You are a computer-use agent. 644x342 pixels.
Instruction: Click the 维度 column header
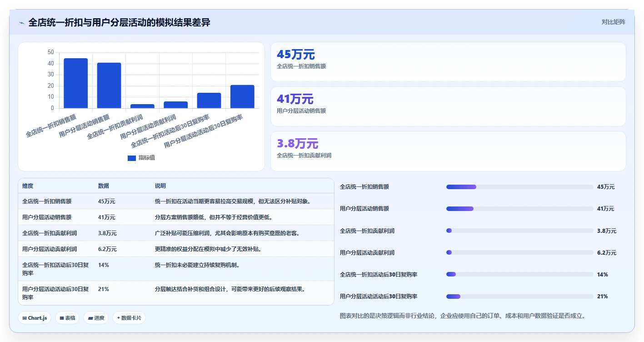click(x=28, y=186)
